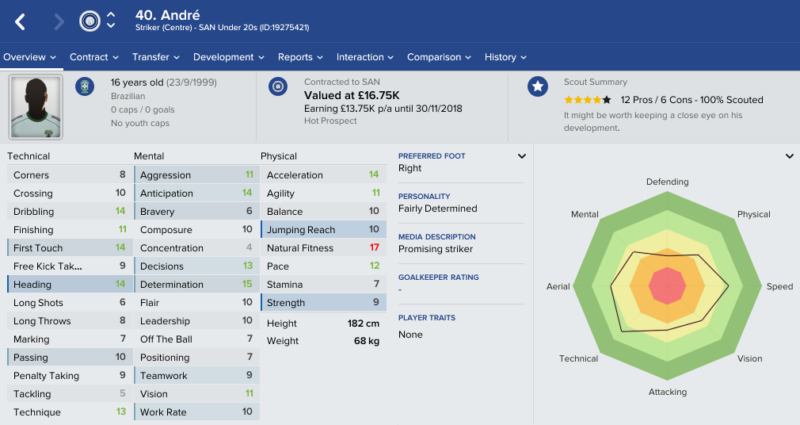
Task: Click the forward navigation arrow
Action: pyautogui.click(x=59, y=21)
